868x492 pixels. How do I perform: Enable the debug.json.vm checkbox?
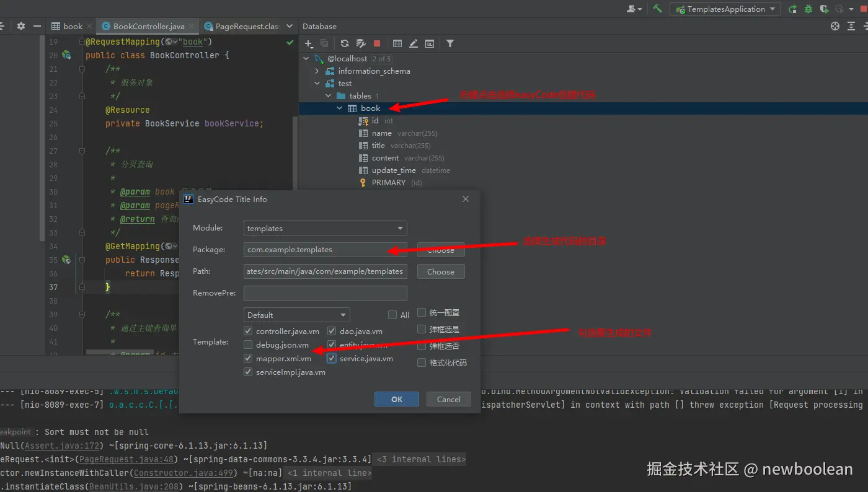click(249, 345)
